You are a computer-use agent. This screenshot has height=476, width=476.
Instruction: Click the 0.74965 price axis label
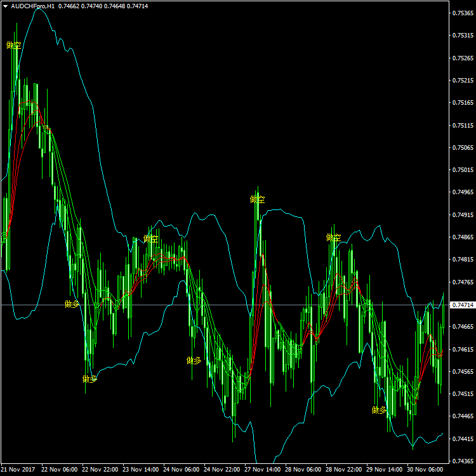463,192
